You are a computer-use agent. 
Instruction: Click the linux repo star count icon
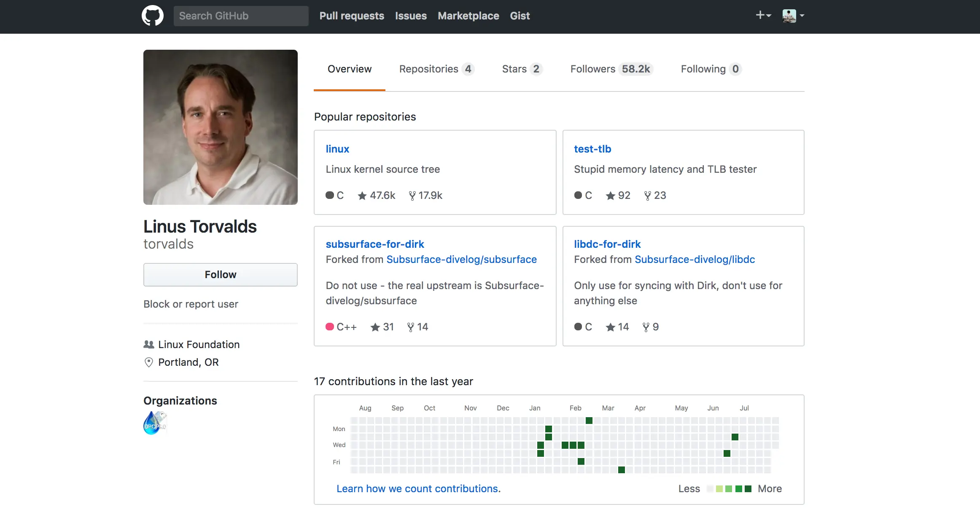[x=362, y=196]
